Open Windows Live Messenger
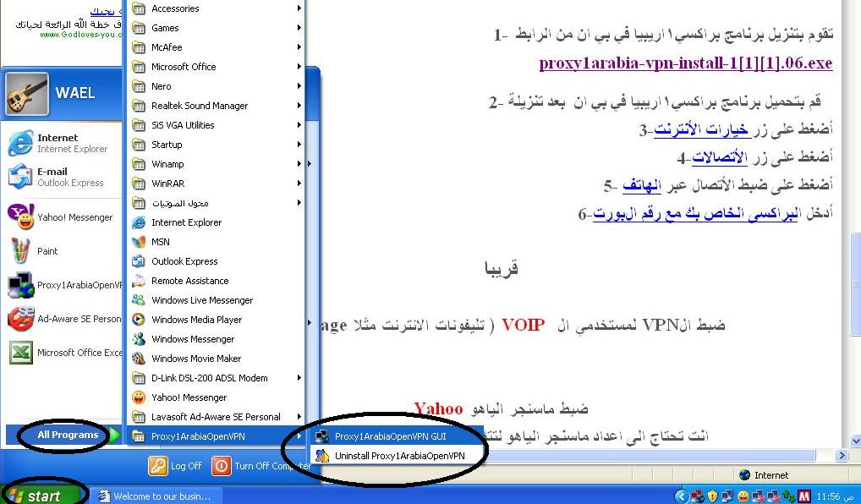Screen dimensions: 861x504 (139, 300)
